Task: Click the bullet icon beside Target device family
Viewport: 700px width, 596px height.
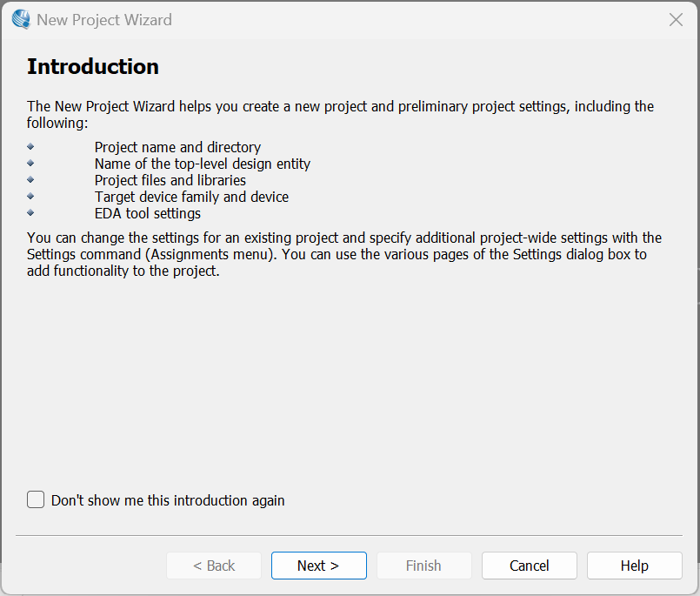Action: 31,197
